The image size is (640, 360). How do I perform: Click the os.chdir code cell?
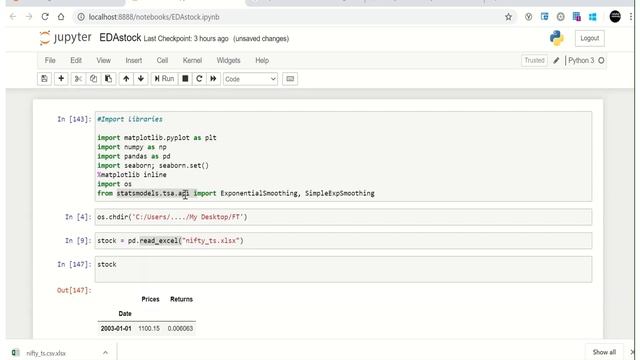[x=343, y=217]
